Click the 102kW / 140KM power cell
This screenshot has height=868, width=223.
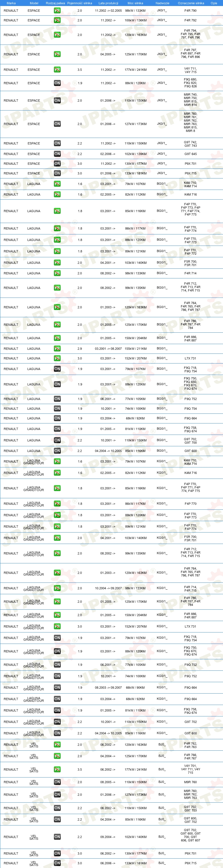[135, 836]
